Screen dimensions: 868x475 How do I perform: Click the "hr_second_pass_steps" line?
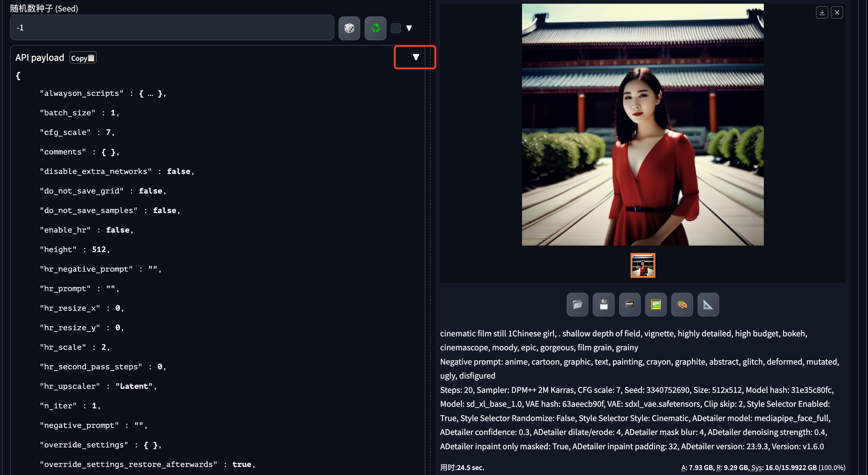103,367
